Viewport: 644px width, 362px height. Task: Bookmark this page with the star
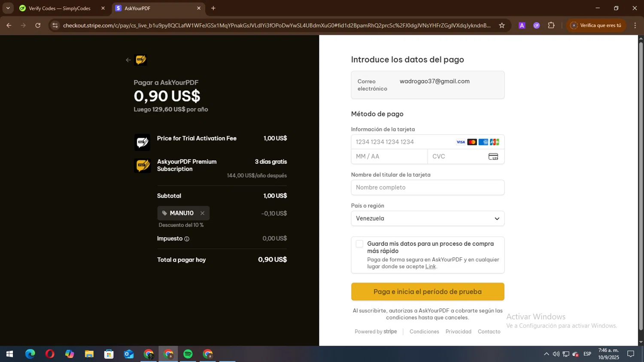(502, 25)
